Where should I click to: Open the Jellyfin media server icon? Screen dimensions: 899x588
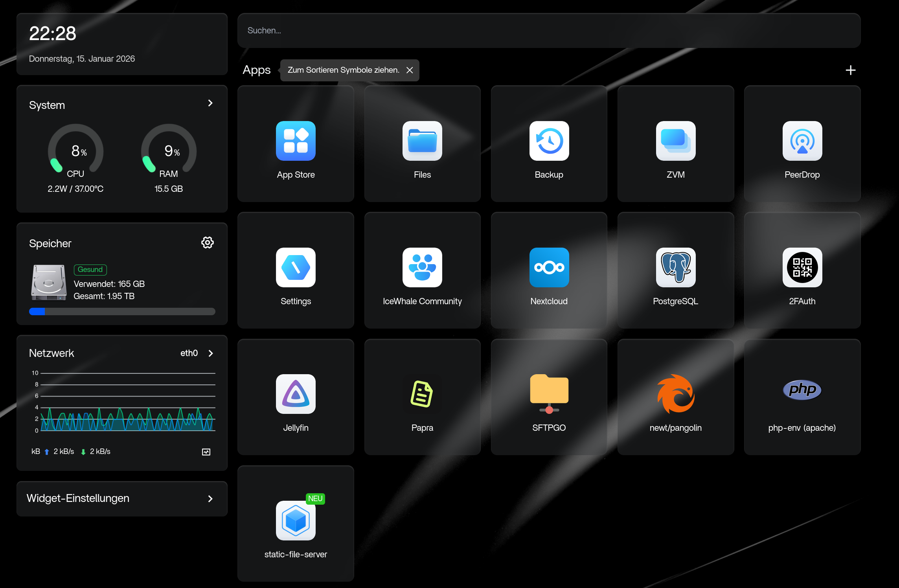[x=296, y=394]
